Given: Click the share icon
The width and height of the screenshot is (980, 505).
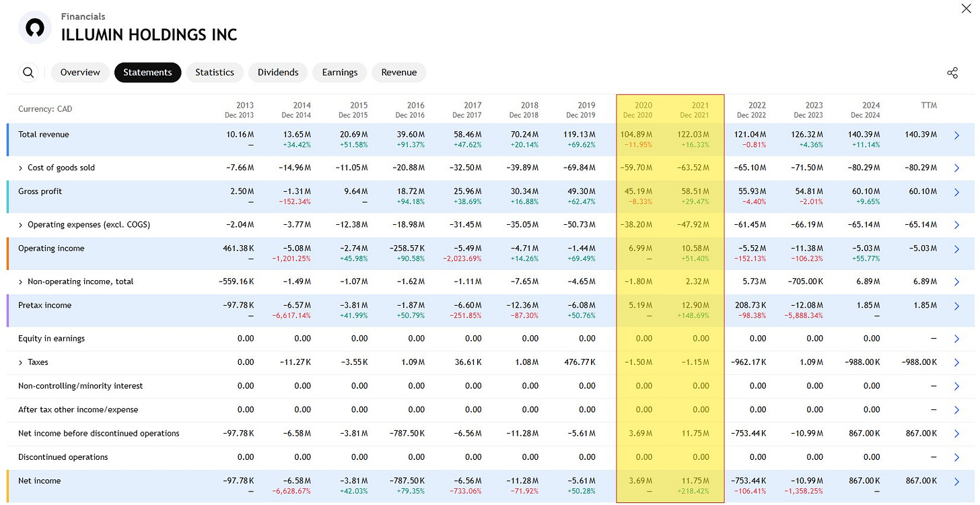Looking at the screenshot, I should (952, 73).
